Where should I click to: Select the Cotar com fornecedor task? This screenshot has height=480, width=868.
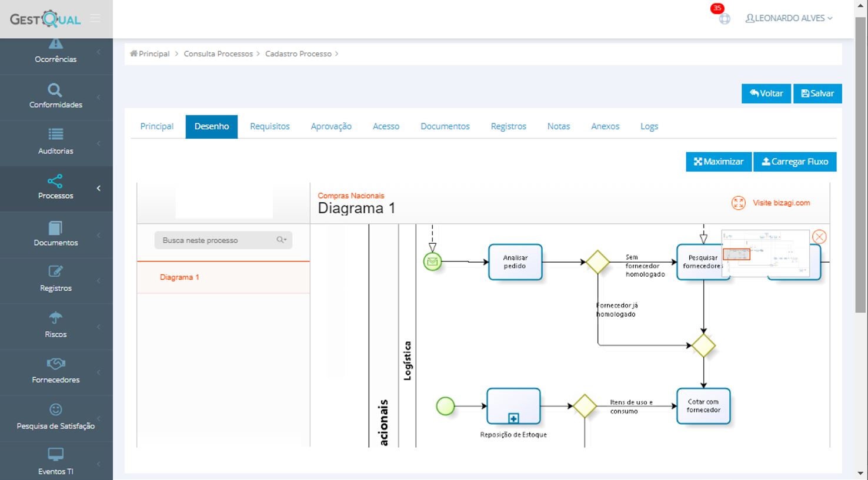tap(703, 406)
